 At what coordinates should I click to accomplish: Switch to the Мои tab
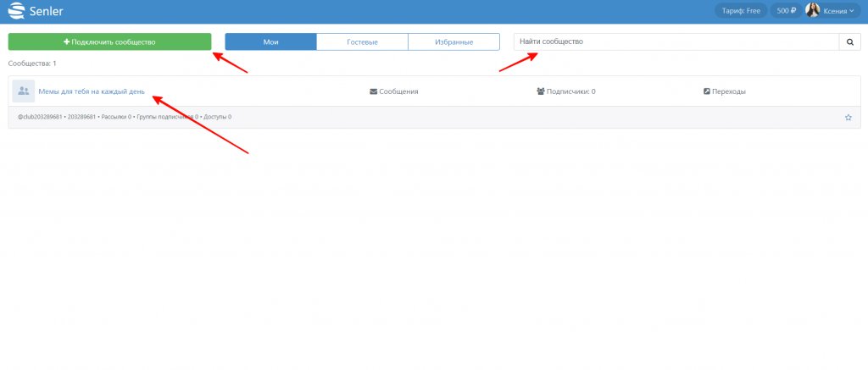point(270,41)
